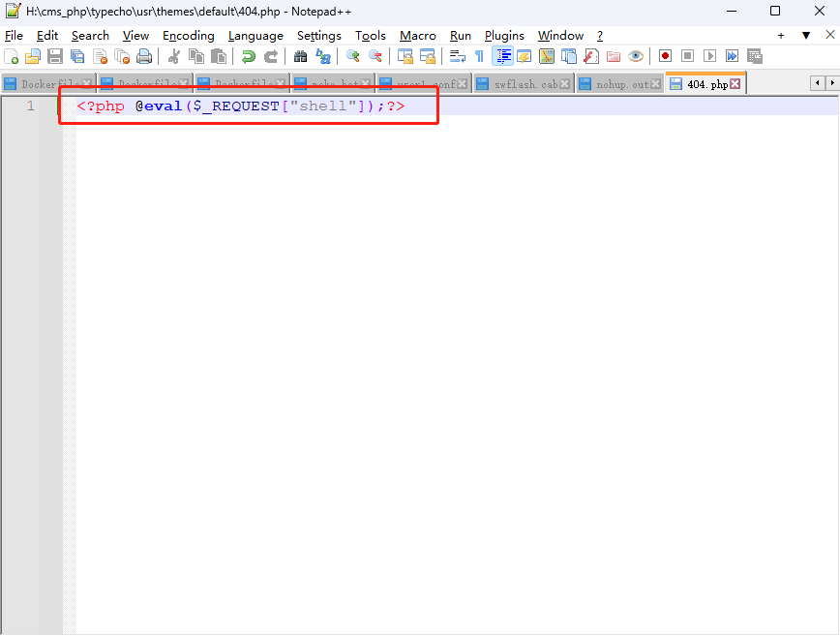Start macro recording with the red dot

666,56
